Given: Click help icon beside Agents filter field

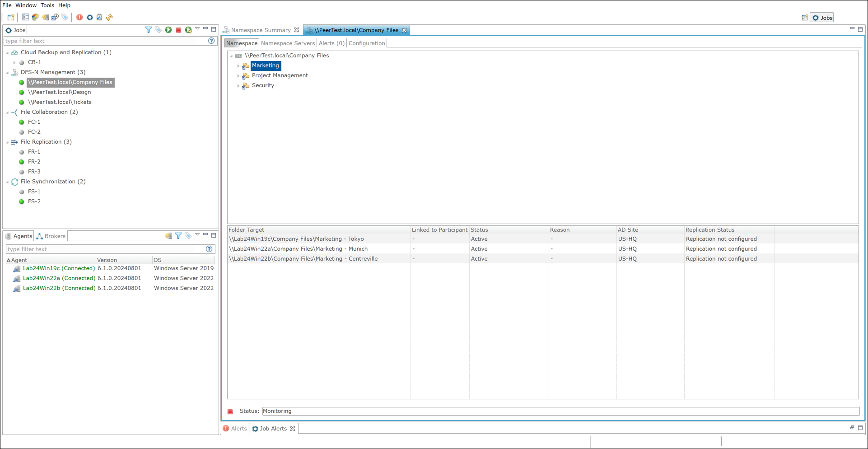Looking at the screenshot, I should pos(209,249).
